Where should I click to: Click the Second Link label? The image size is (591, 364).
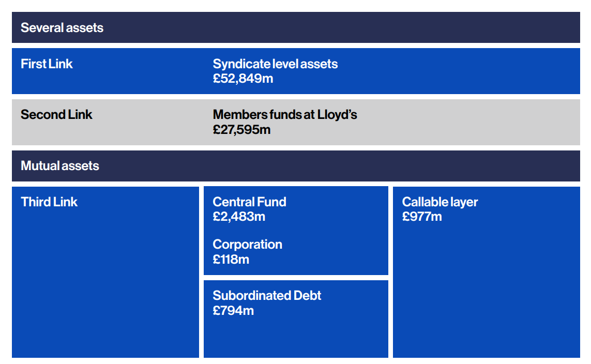(56, 115)
